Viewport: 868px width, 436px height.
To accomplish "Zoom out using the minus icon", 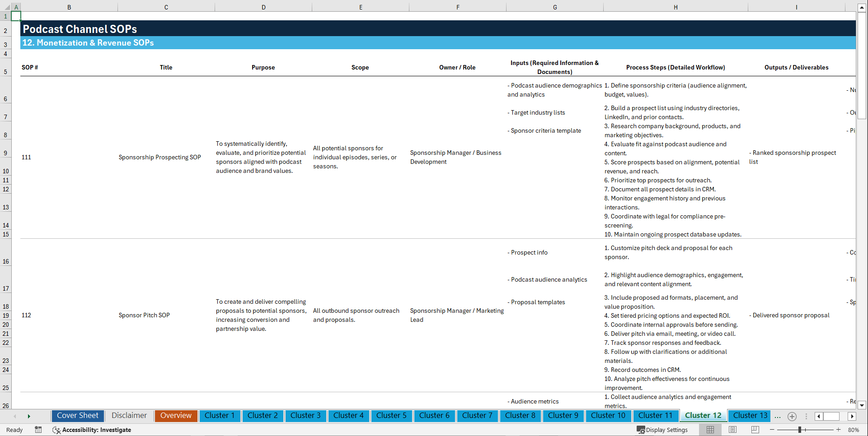I will coord(773,430).
